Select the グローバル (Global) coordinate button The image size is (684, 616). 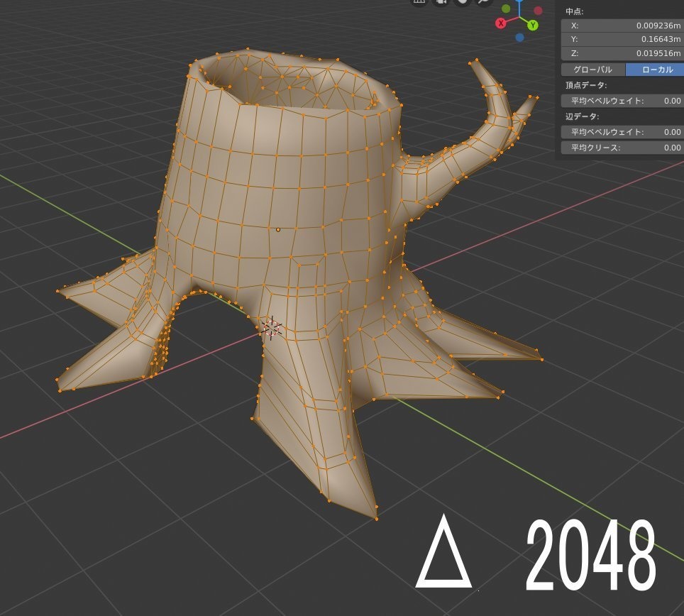(x=593, y=70)
